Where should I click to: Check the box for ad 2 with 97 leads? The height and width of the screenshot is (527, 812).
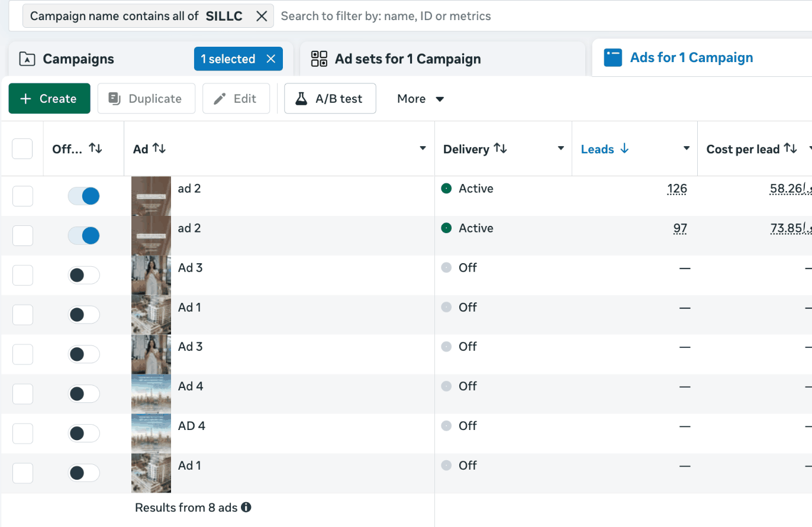tap(22, 236)
